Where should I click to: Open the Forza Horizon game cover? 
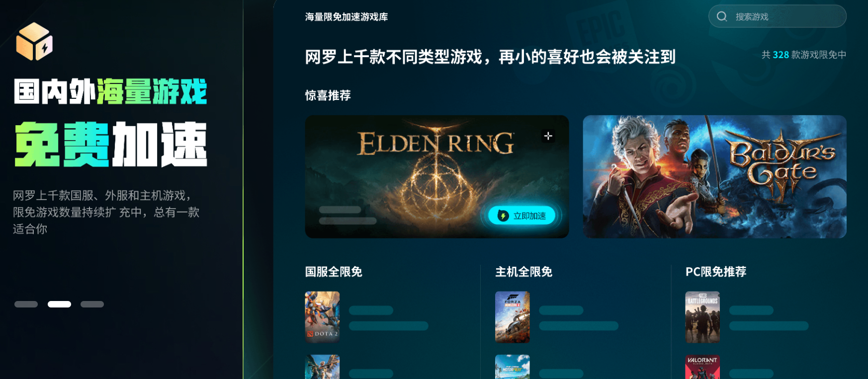click(512, 317)
